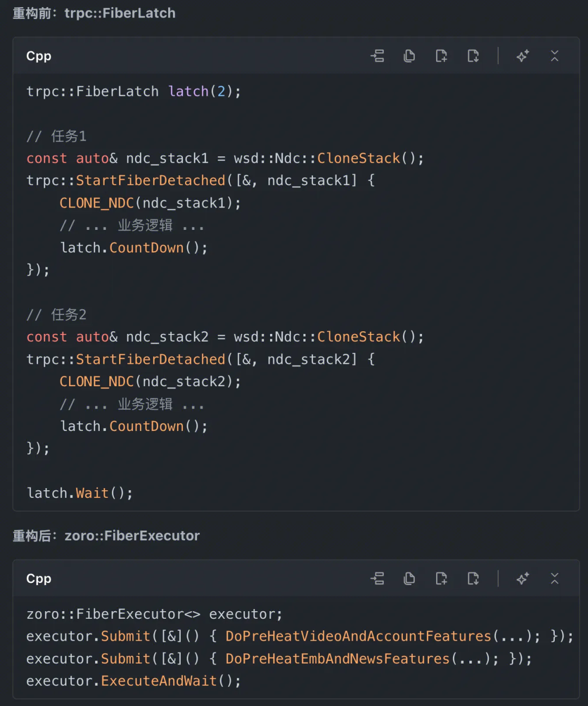Click the insert-at-cursor icon in the FiberLatch code block

(377, 56)
